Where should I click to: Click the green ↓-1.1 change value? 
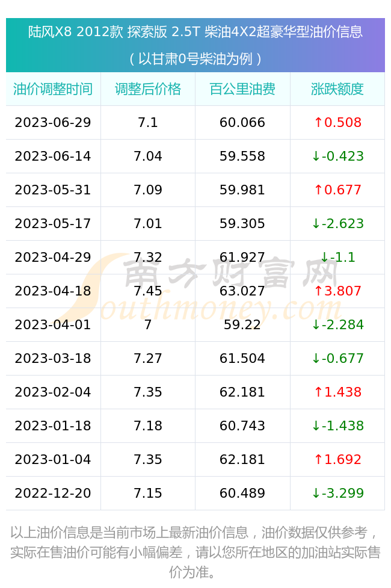point(337,257)
